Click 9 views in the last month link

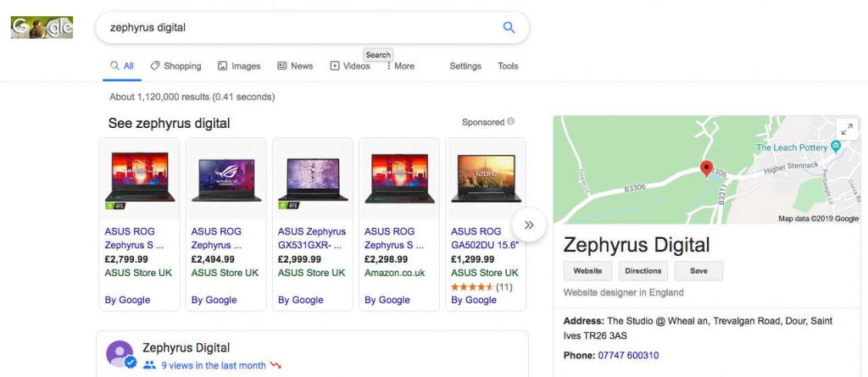coord(214,365)
